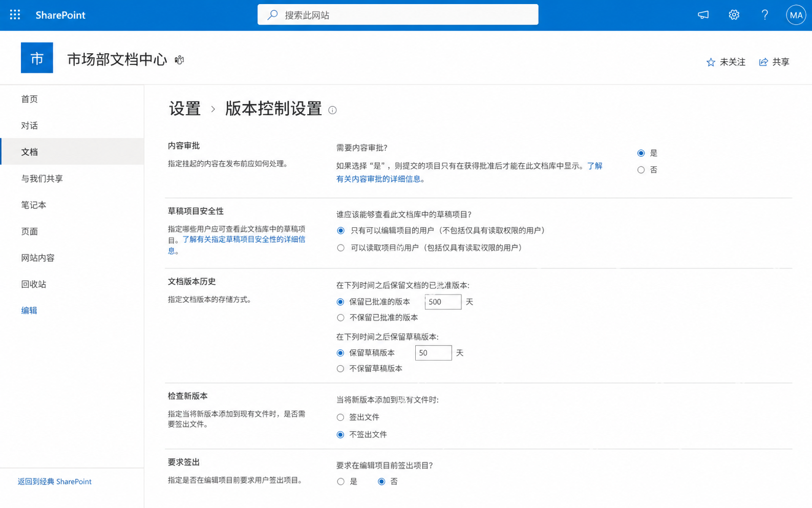Select 是 for 需要内容审批
Viewport: 812px width, 508px height.
641,153
